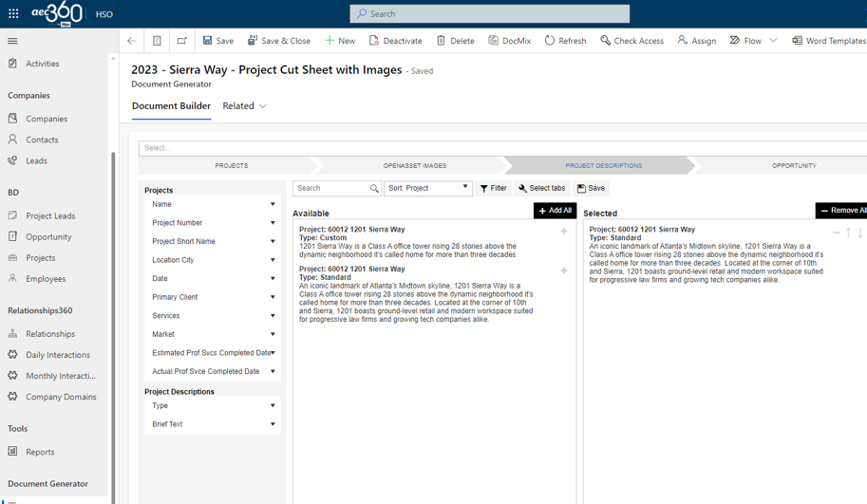This screenshot has height=504, width=867.
Task: Open the app launcher waffle icon
Action: 13,14
